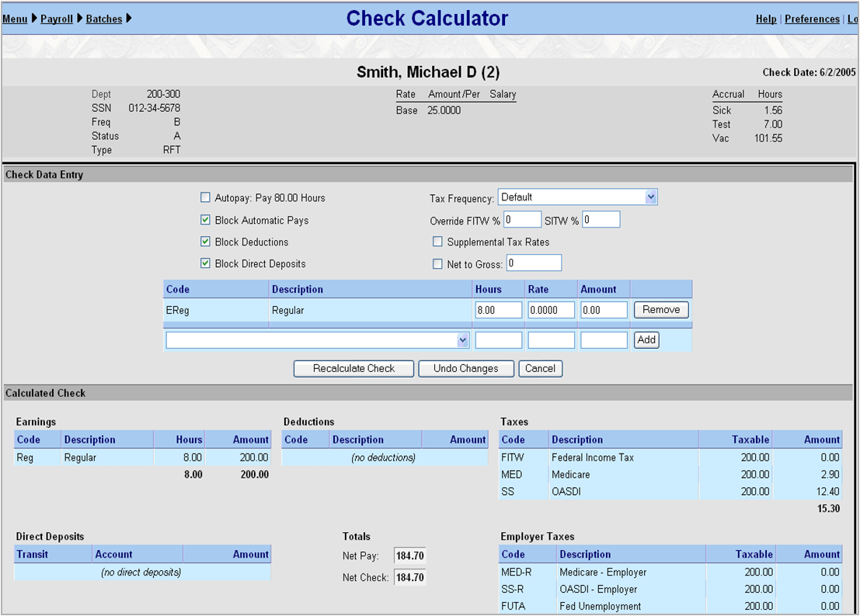Enable Supplemental Tax Rates checkbox
This screenshot has height=616, width=860.
(x=437, y=242)
